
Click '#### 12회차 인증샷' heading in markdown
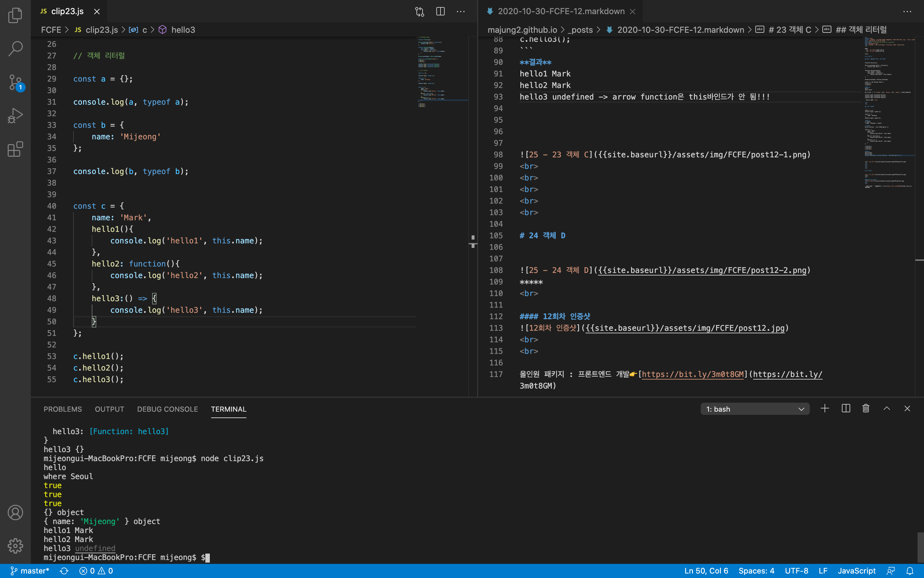pos(555,317)
